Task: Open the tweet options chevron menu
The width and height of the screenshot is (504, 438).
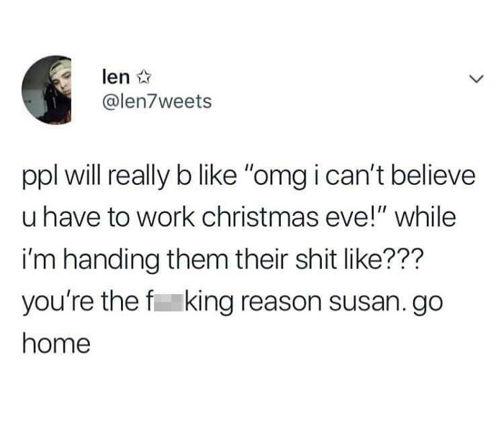Action: tap(476, 78)
